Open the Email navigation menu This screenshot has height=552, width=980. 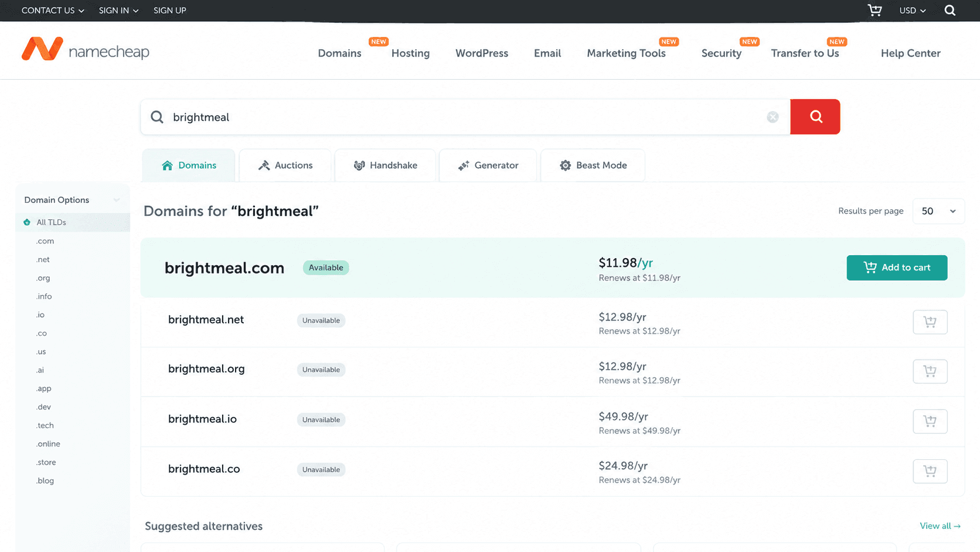pos(547,53)
